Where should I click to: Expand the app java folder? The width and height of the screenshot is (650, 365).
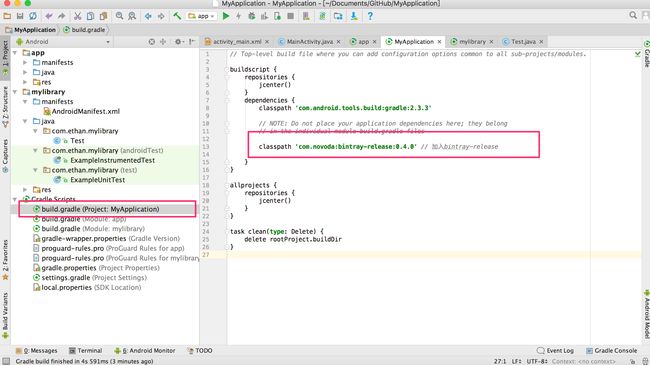click(x=25, y=72)
